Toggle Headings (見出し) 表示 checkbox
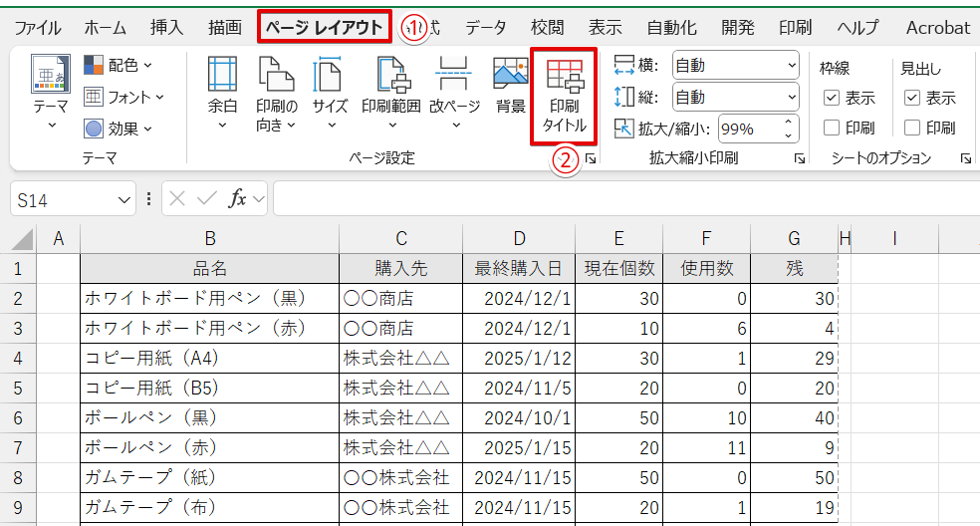The image size is (980, 526). coord(912,98)
